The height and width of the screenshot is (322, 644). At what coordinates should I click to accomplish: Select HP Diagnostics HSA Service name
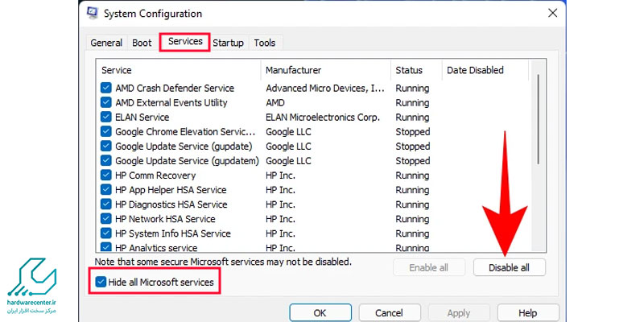point(171,204)
